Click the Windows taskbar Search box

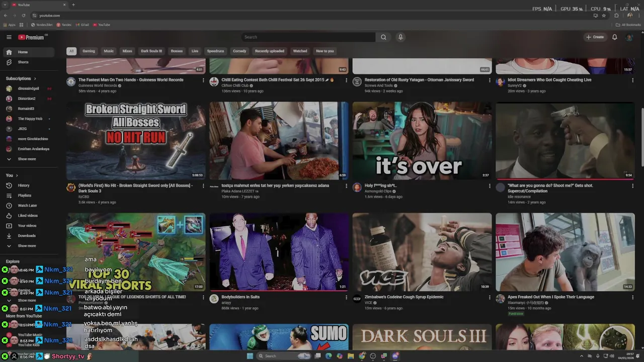(x=284, y=356)
